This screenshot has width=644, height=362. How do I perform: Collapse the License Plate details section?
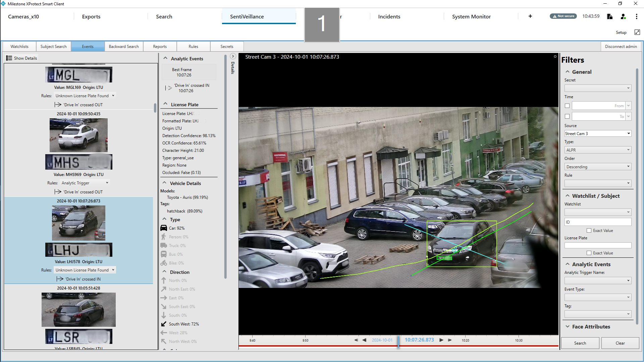pos(165,104)
